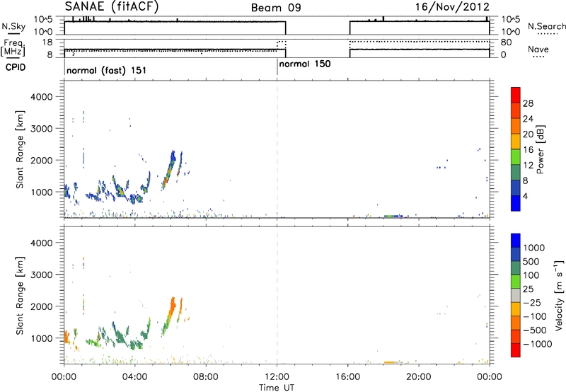Click the 80 tick on Nave axis
Image resolution: width=566 pixels, height=392 pixels.
(x=506, y=42)
